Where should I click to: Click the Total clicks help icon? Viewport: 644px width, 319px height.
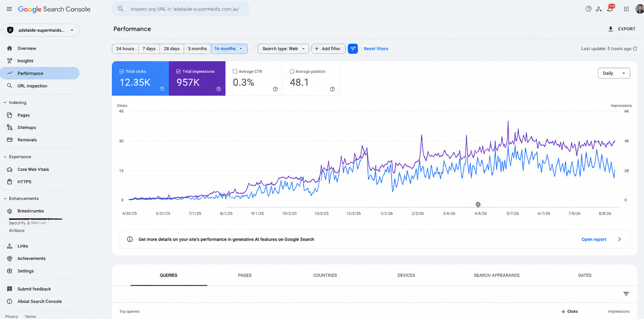(x=162, y=89)
